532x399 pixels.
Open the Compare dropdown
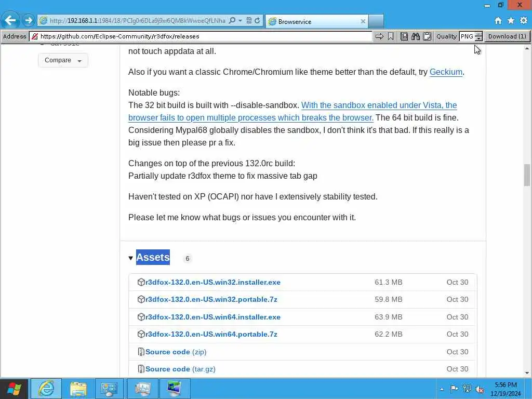[x=63, y=60]
